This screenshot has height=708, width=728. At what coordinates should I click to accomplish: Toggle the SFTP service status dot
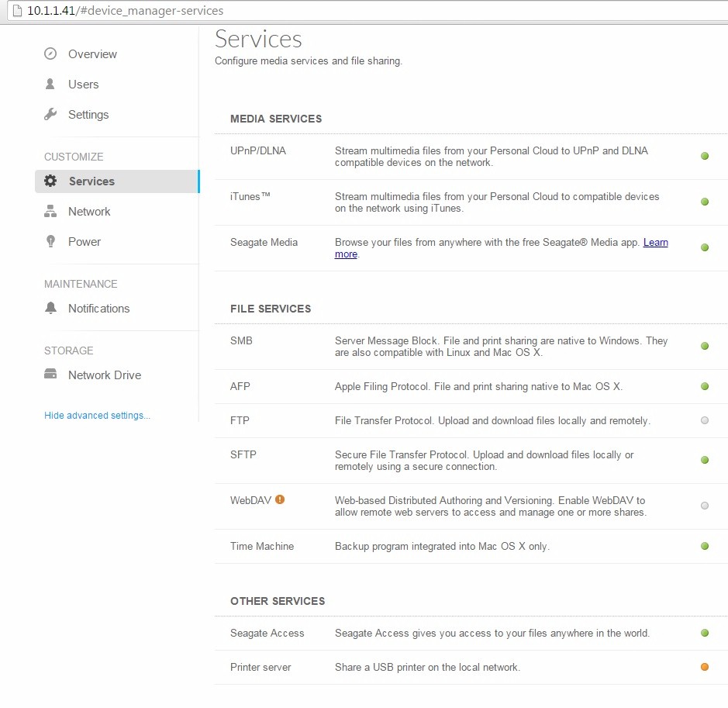pyautogui.click(x=704, y=460)
